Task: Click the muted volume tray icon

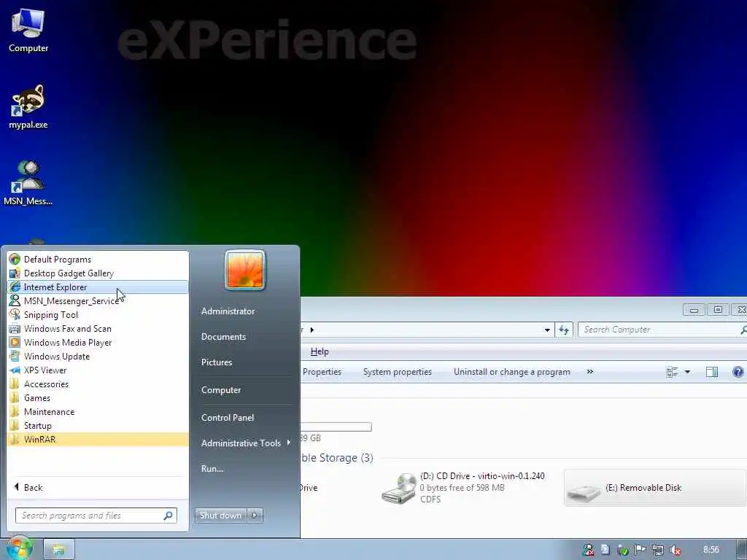Action: (675, 550)
